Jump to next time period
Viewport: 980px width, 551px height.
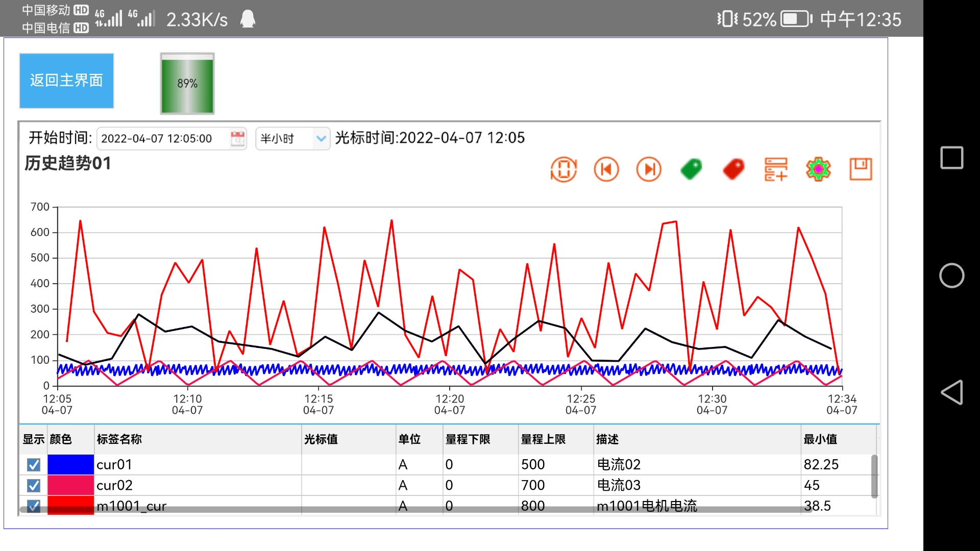(x=649, y=169)
